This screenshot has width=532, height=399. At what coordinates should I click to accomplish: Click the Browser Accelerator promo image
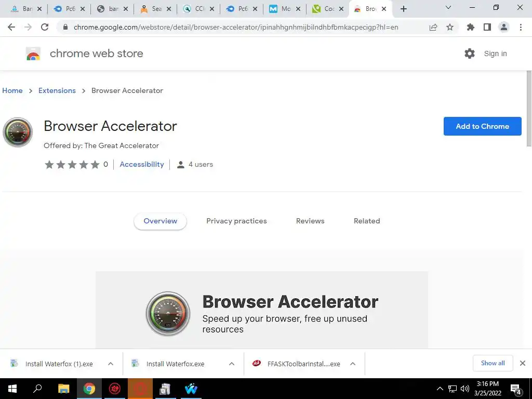coord(262,310)
